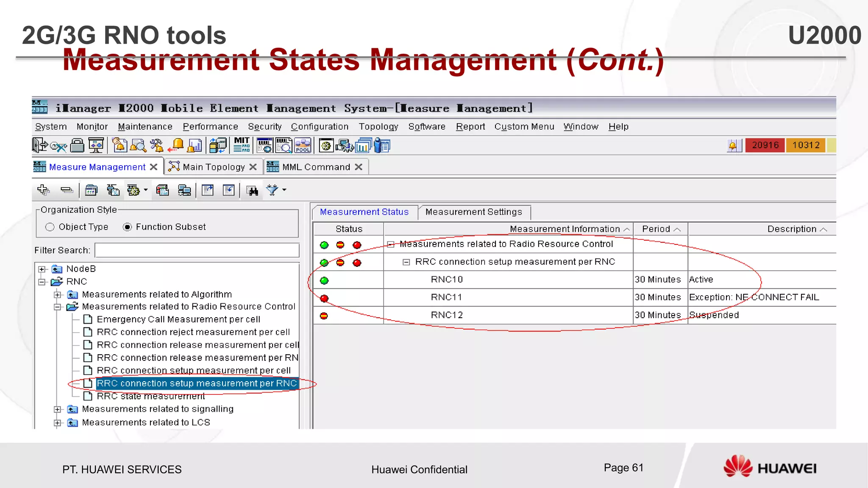Click the exit door icon in main toolbar

(40, 145)
